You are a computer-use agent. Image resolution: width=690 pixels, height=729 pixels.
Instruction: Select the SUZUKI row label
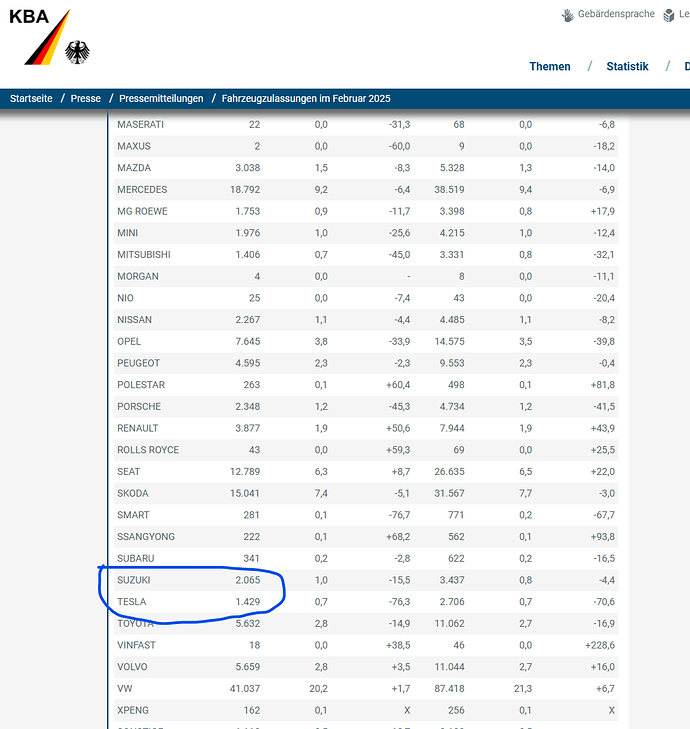133,580
